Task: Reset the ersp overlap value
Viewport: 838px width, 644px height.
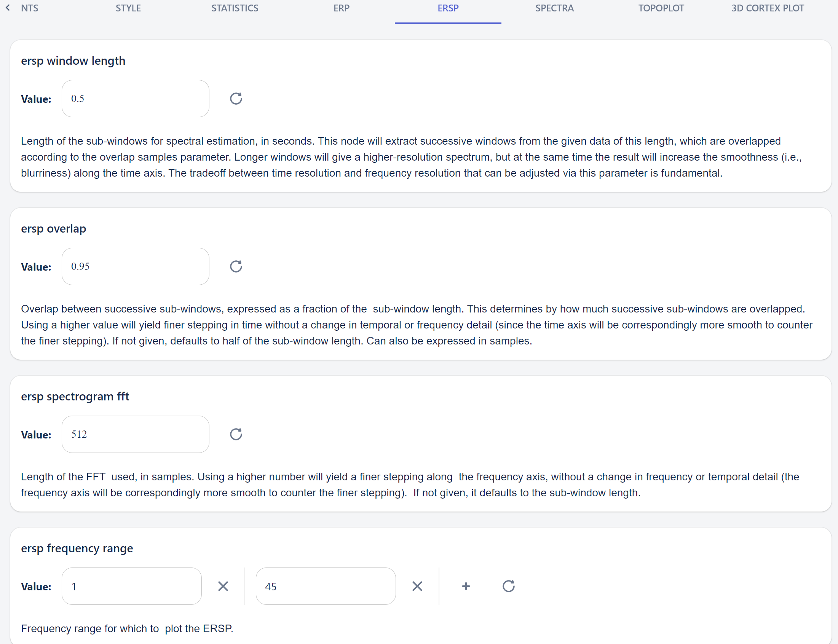Action: point(236,266)
